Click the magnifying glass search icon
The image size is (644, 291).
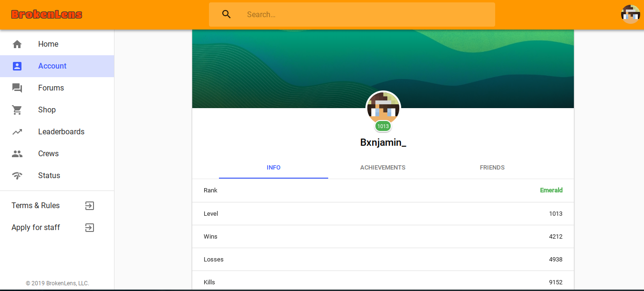click(x=227, y=14)
